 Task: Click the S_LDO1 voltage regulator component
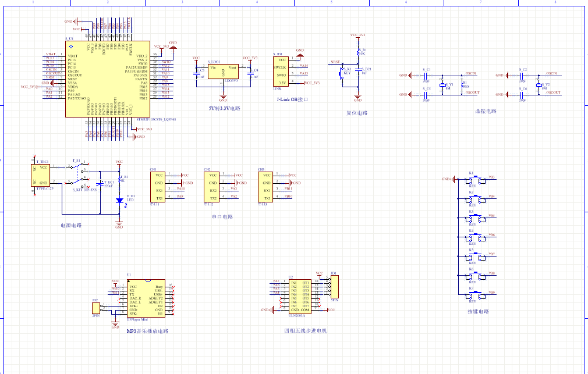point(223,74)
